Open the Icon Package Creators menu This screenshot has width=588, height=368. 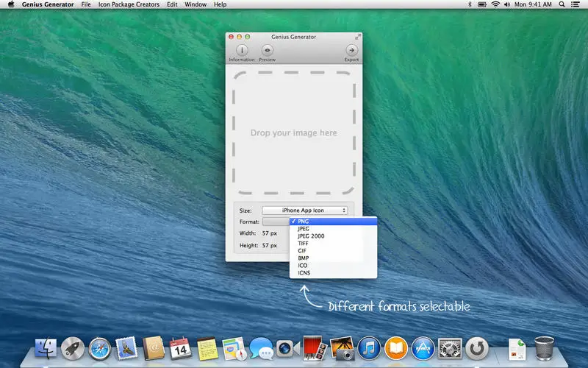(129, 4)
